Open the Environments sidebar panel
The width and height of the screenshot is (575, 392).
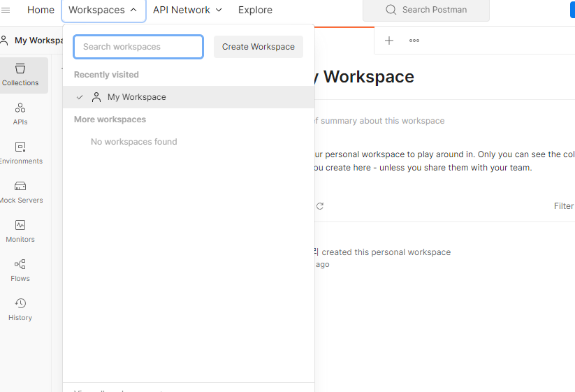pyautogui.click(x=21, y=153)
